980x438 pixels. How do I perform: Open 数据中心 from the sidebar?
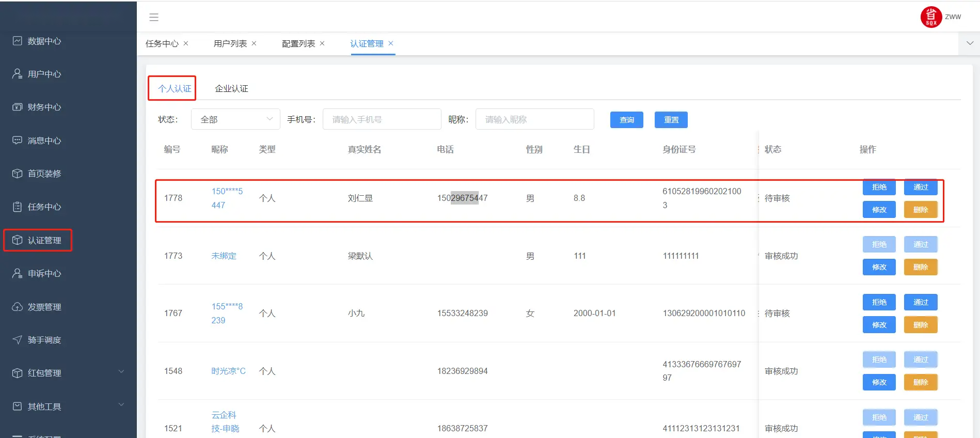tap(44, 41)
